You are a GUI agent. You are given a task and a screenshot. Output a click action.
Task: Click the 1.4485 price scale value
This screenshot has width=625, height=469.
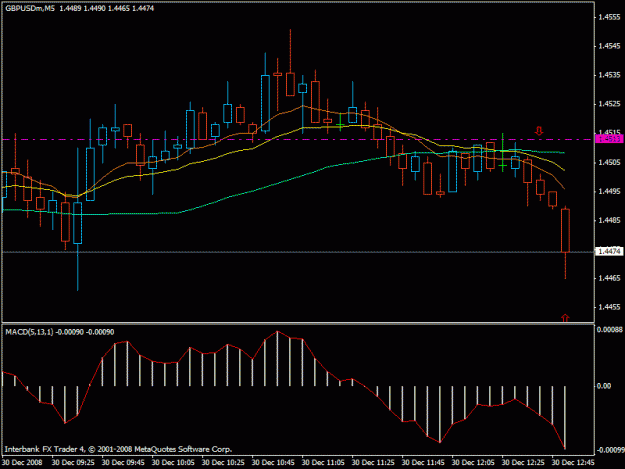(609, 220)
